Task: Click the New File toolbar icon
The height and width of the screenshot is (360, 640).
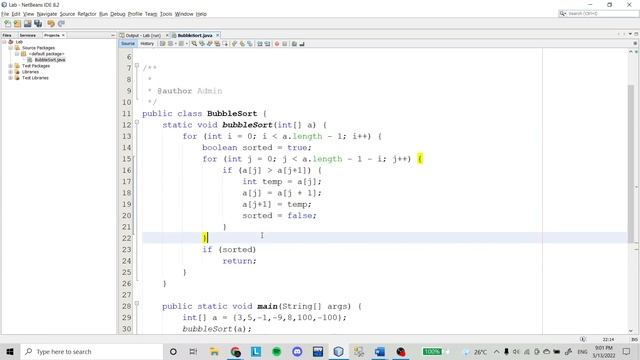Action: point(8,24)
